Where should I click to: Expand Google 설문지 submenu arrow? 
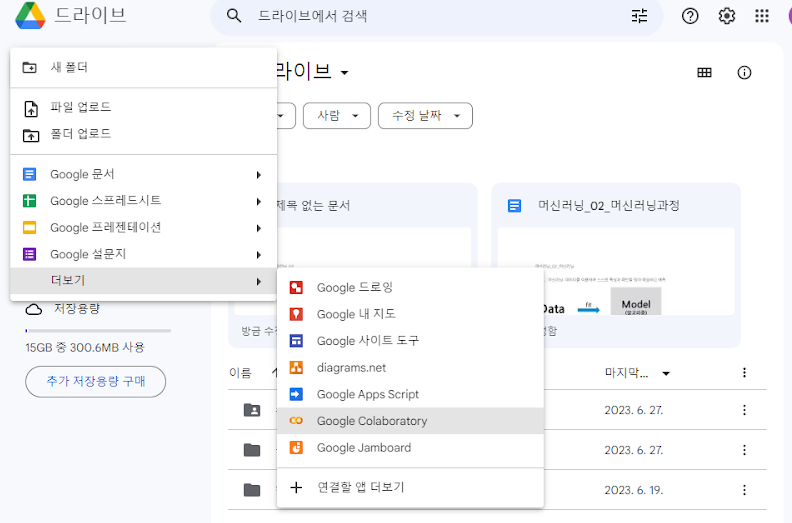pyautogui.click(x=259, y=255)
